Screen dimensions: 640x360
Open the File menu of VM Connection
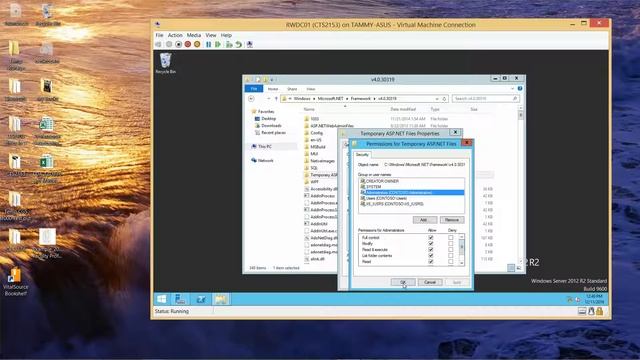click(x=159, y=35)
